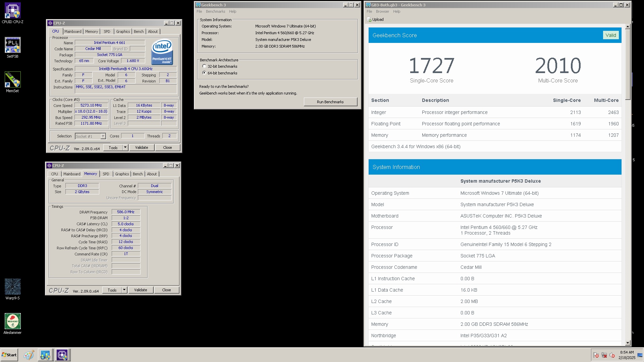Image resolution: width=644 pixels, height=362 pixels.
Task: Open the Warp9-S desktop icon
Action: click(12, 289)
